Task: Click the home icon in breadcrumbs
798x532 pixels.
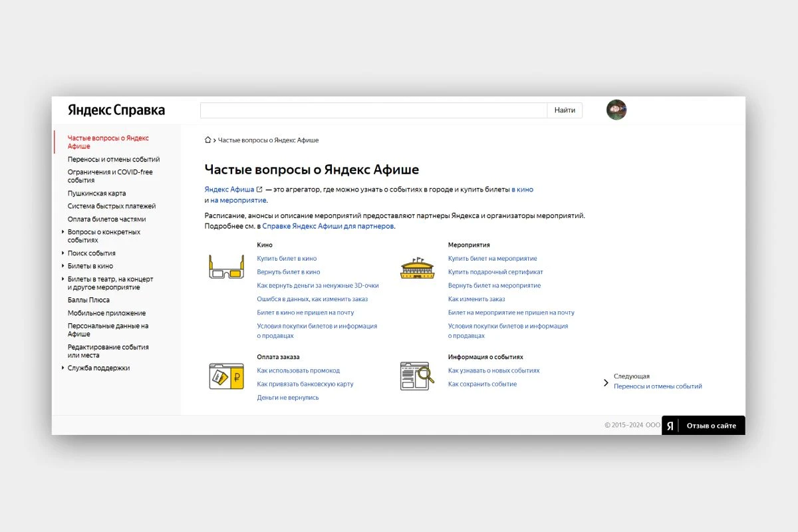Action: 208,140
